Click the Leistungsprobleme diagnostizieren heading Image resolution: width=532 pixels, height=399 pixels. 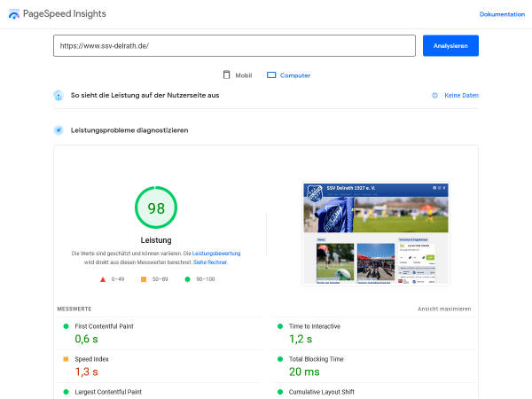click(x=129, y=130)
